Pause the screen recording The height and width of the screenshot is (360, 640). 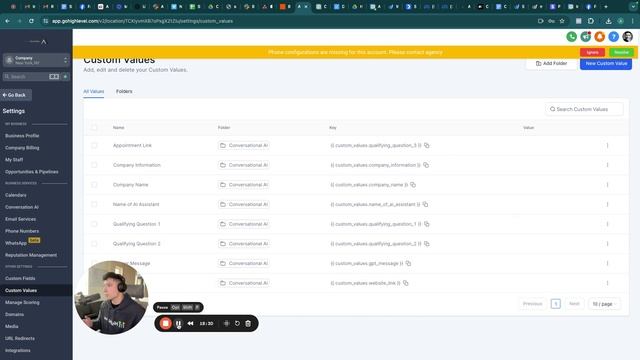[x=178, y=323]
